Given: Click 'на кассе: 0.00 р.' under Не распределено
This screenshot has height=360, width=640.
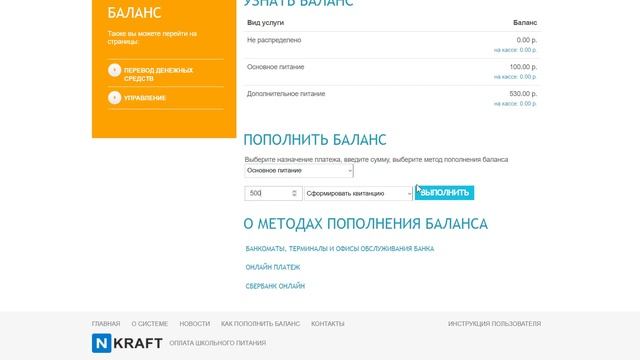Looking at the screenshot, I should point(515,50).
